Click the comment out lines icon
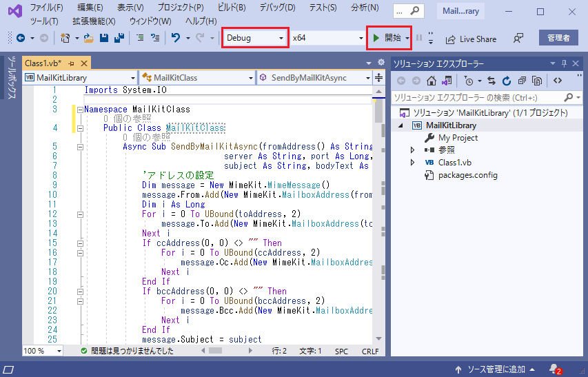The image size is (588, 377). [140, 38]
